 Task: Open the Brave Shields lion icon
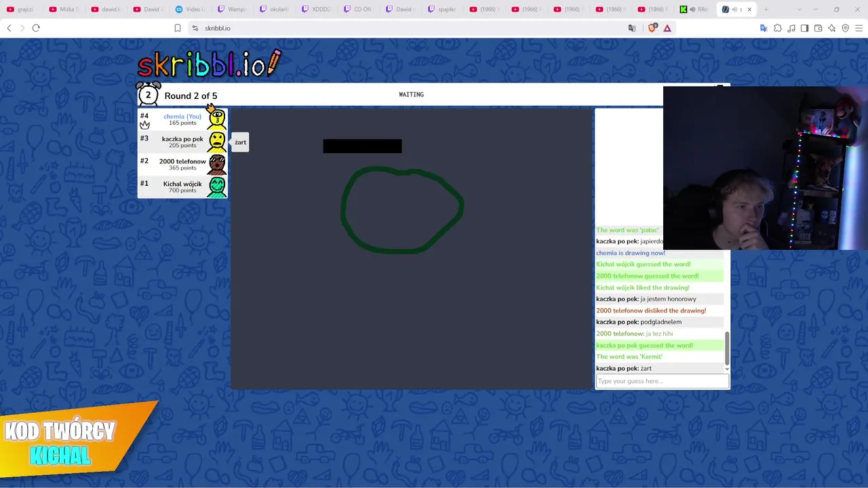652,28
